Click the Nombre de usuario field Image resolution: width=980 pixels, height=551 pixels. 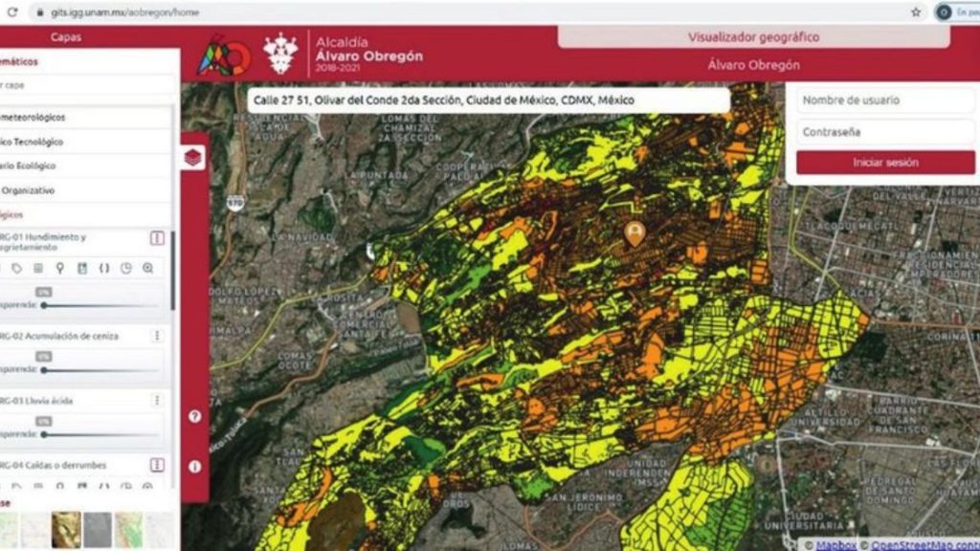(x=885, y=100)
